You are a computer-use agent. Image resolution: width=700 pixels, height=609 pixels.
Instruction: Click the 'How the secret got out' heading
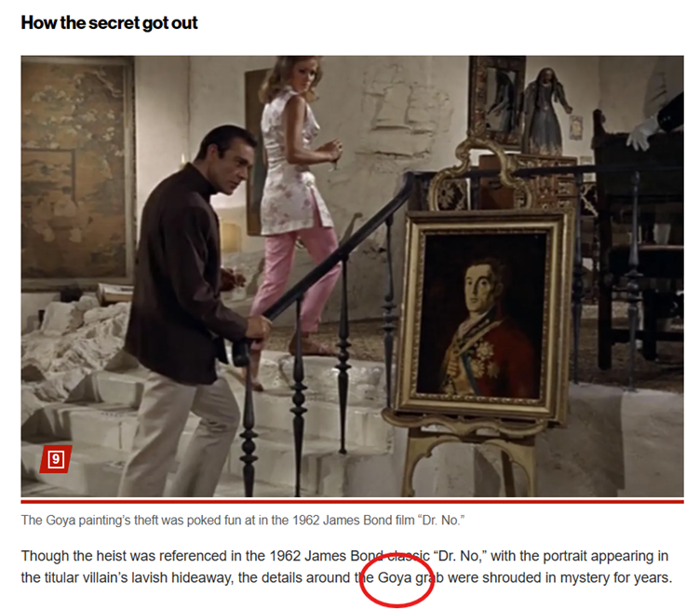coord(110,22)
